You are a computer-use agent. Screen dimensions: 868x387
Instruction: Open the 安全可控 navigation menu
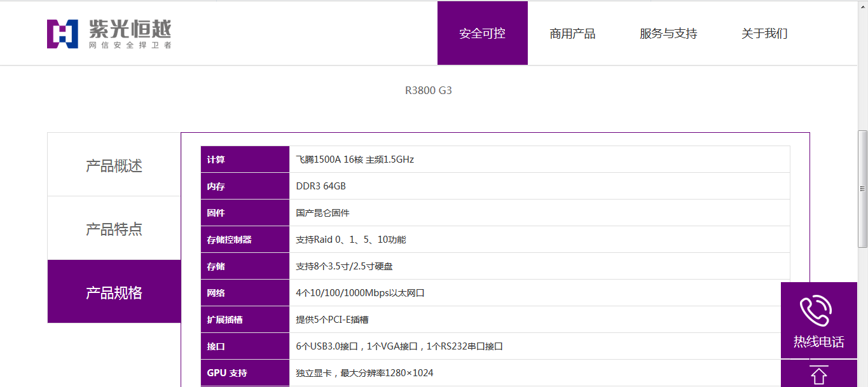pyautogui.click(x=482, y=33)
